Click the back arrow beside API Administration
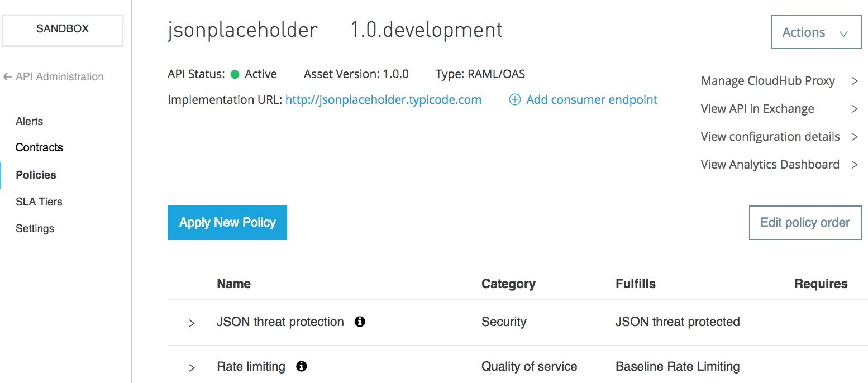Screen dimensions: 868x383 [8, 77]
